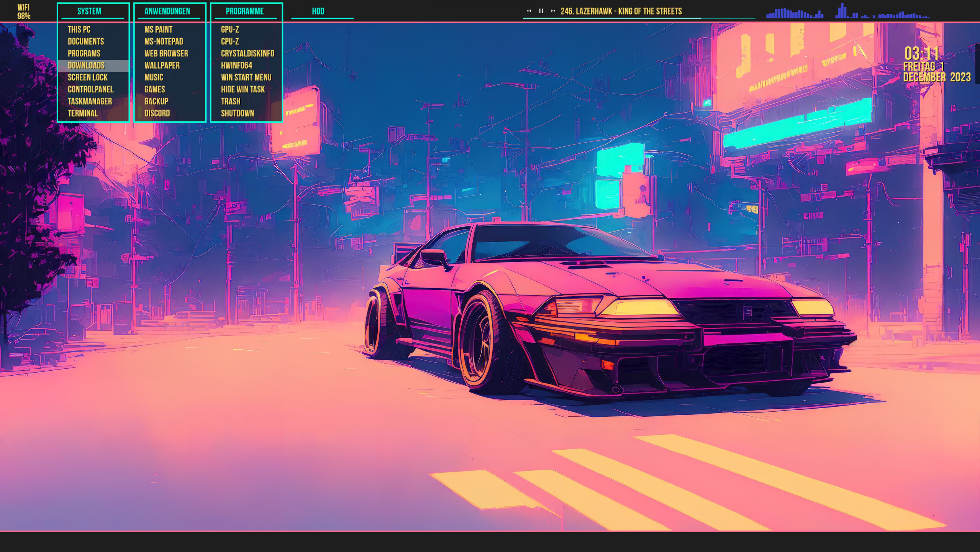Click the left audio spectrum visualizer
This screenshot has height=552, width=980.
(x=795, y=13)
